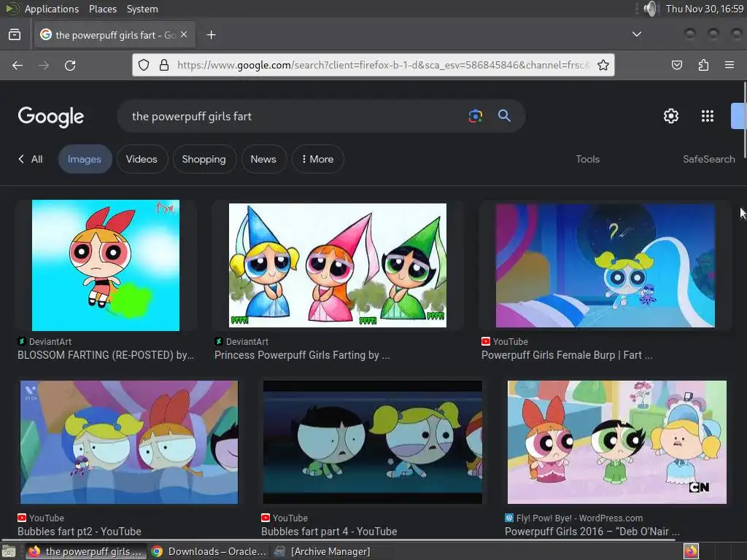Click 'BLOSSOM FARTING (RE-POSTED) by...' link
Viewport: 747px width, 560px height.
tap(106, 355)
